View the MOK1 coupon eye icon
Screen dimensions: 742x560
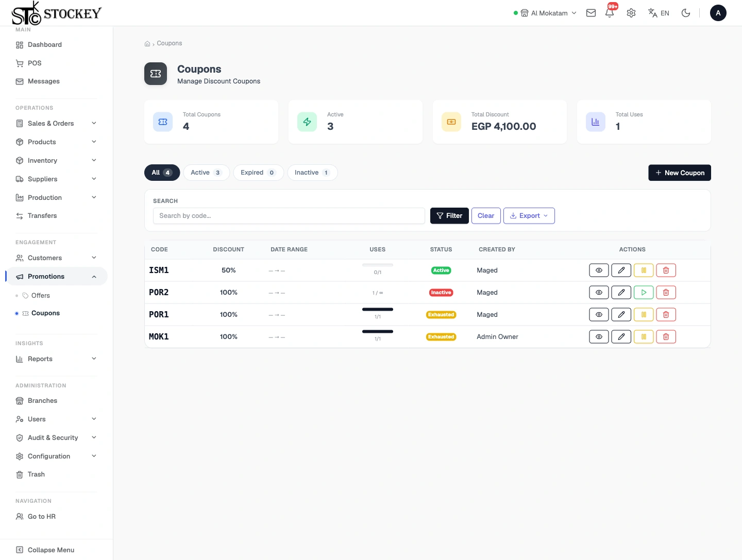[599, 336]
